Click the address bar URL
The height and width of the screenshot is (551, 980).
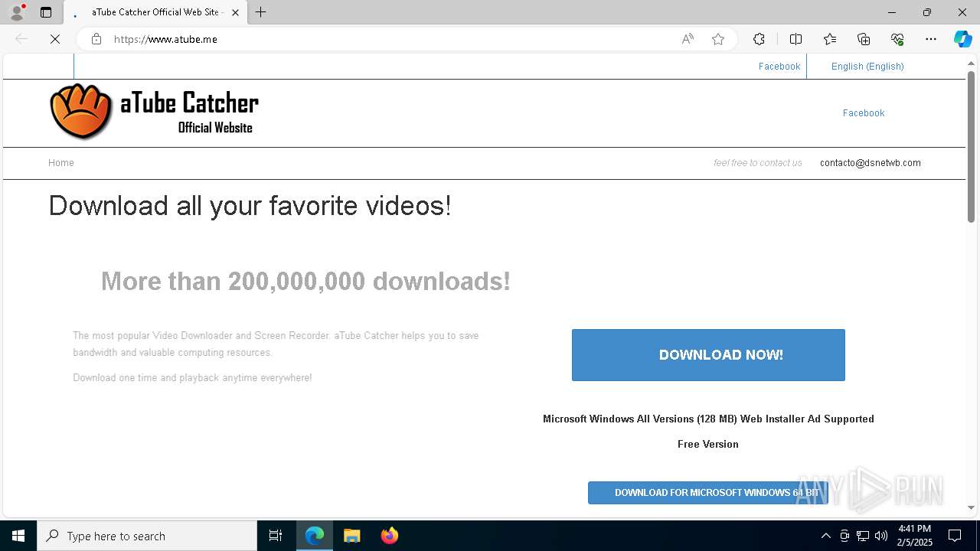(x=165, y=39)
